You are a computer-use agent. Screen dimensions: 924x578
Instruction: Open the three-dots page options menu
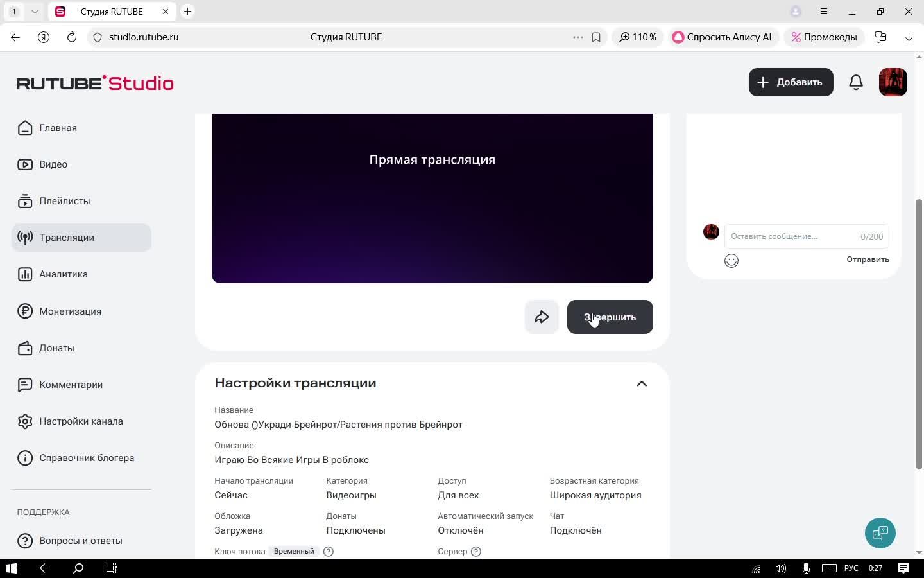pos(578,37)
